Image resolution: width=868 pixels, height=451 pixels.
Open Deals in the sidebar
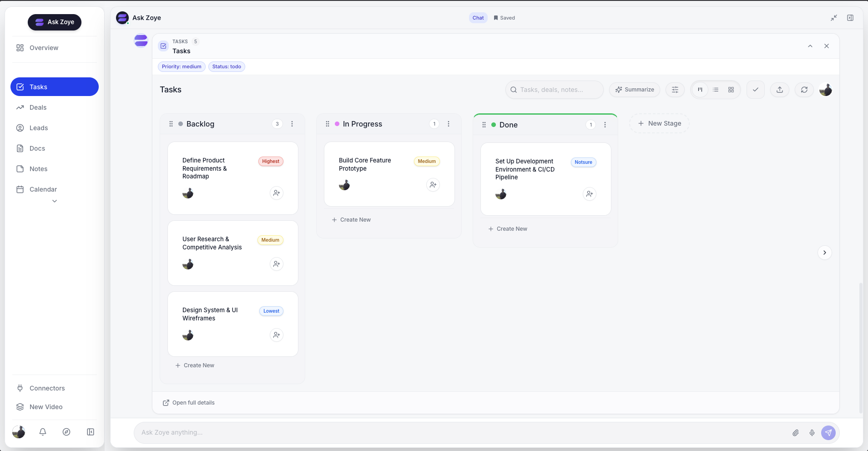pos(55,107)
